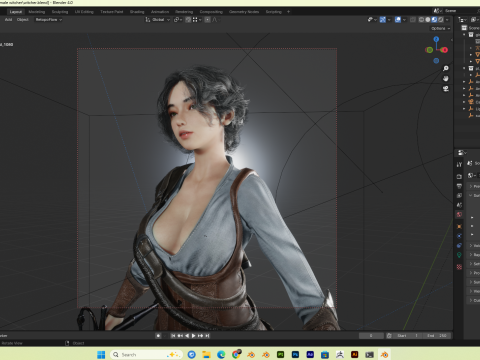
Task: Play the animation forward
Action: [193, 336]
